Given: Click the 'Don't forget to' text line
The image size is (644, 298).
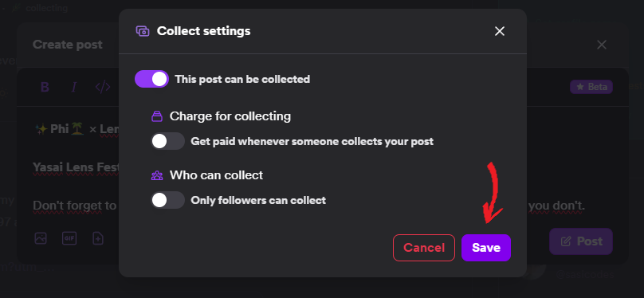Looking at the screenshot, I should tap(75, 206).
